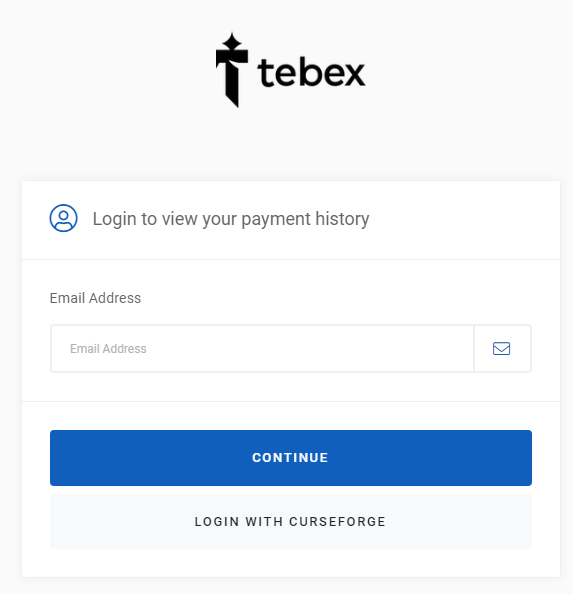Click the tebex wordmark text in logo
Screen dimensions: 573x594
click(311, 73)
